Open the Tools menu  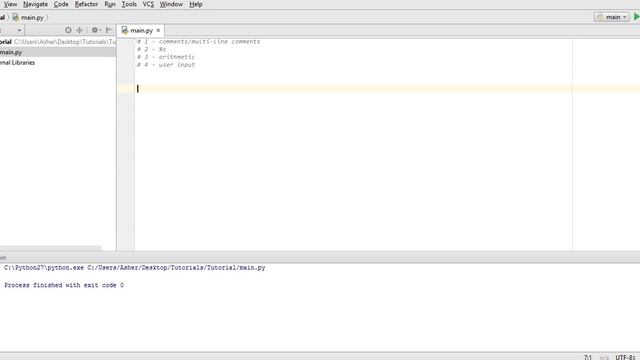(x=129, y=4)
